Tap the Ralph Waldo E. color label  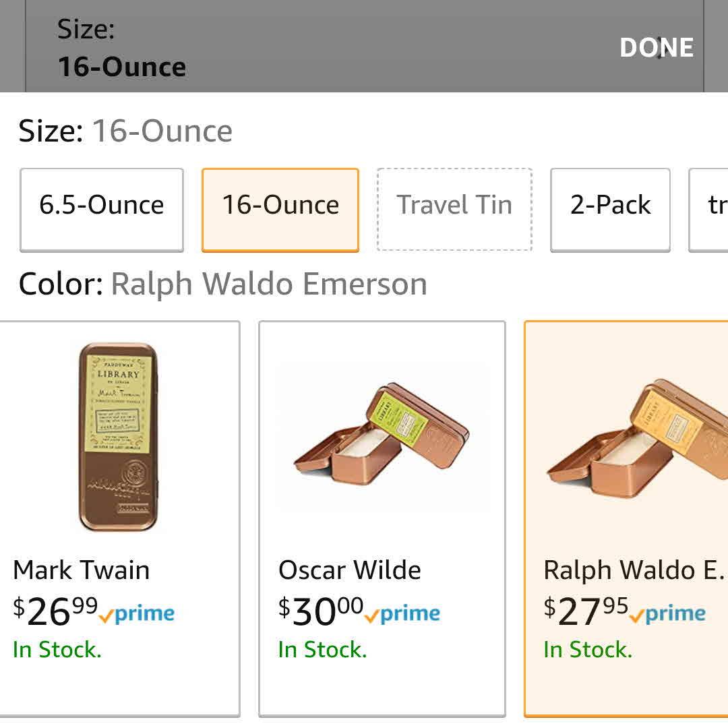[x=633, y=570]
